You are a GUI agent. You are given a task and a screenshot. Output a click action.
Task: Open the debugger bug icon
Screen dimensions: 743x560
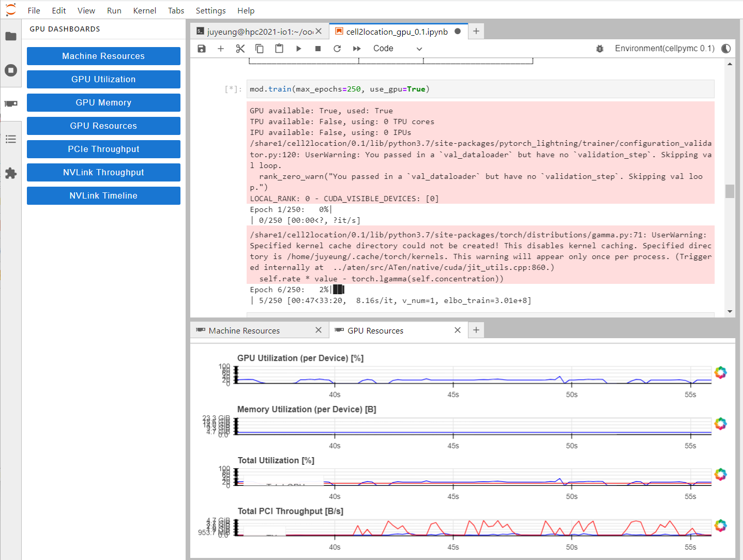(x=599, y=48)
